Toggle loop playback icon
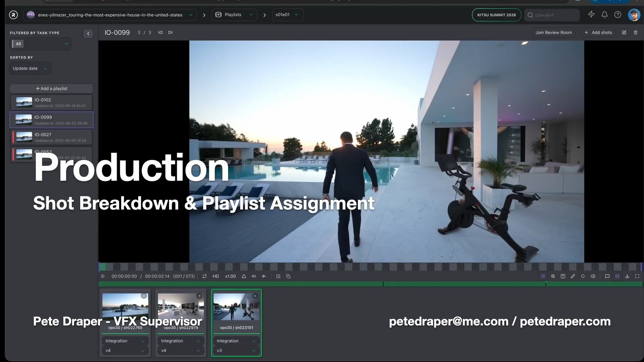 tap(204, 276)
